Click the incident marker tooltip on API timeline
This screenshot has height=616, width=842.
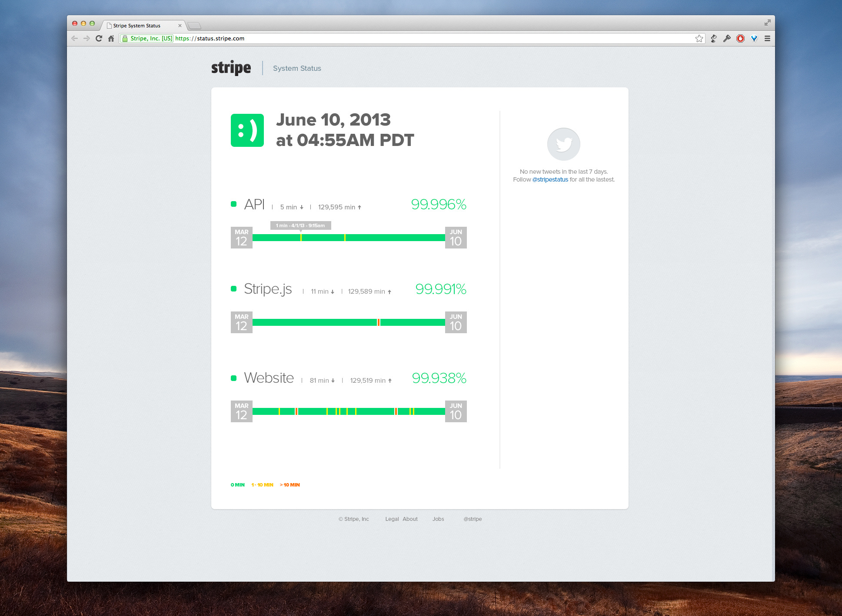pyautogui.click(x=301, y=225)
